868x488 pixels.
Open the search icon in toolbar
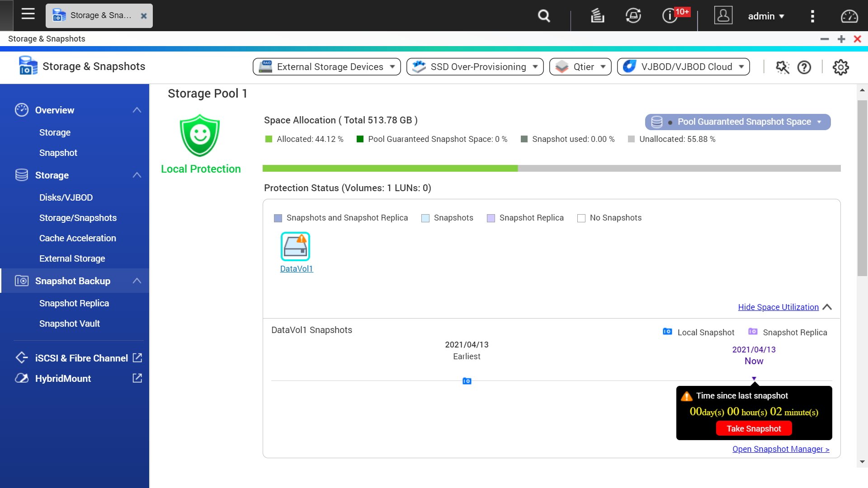point(544,15)
